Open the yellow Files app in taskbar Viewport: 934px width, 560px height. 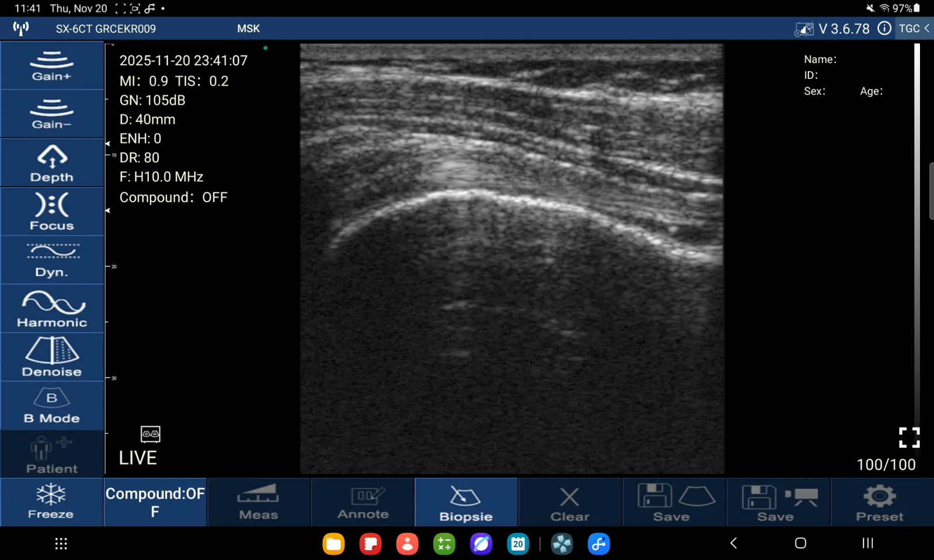334,544
